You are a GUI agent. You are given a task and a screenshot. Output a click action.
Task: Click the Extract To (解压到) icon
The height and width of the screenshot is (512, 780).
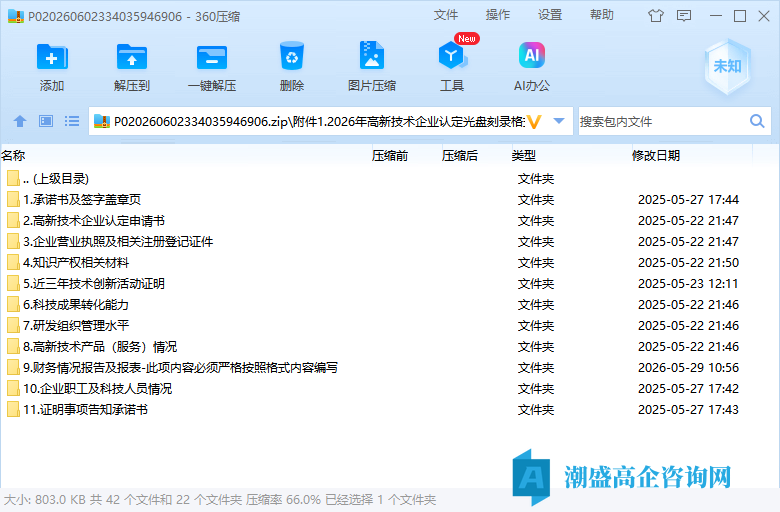click(132, 57)
